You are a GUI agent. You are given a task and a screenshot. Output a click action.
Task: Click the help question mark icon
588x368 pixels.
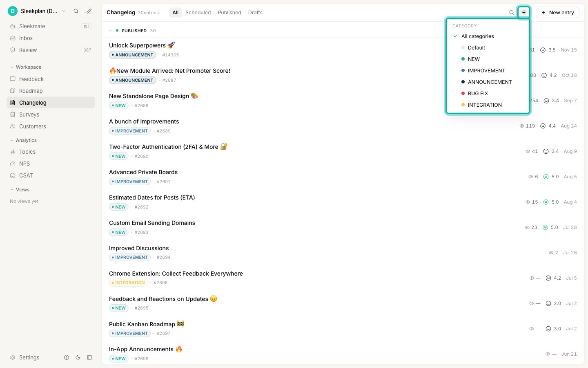[x=67, y=357]
